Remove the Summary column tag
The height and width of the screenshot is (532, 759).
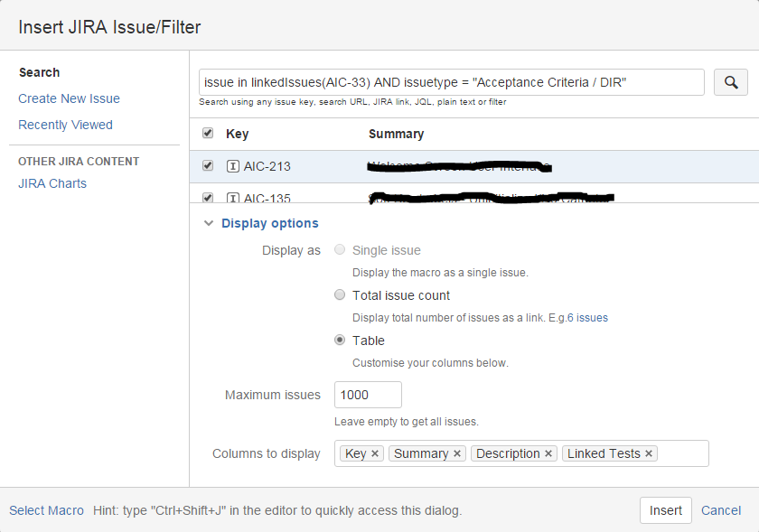(x=457, y=453)
